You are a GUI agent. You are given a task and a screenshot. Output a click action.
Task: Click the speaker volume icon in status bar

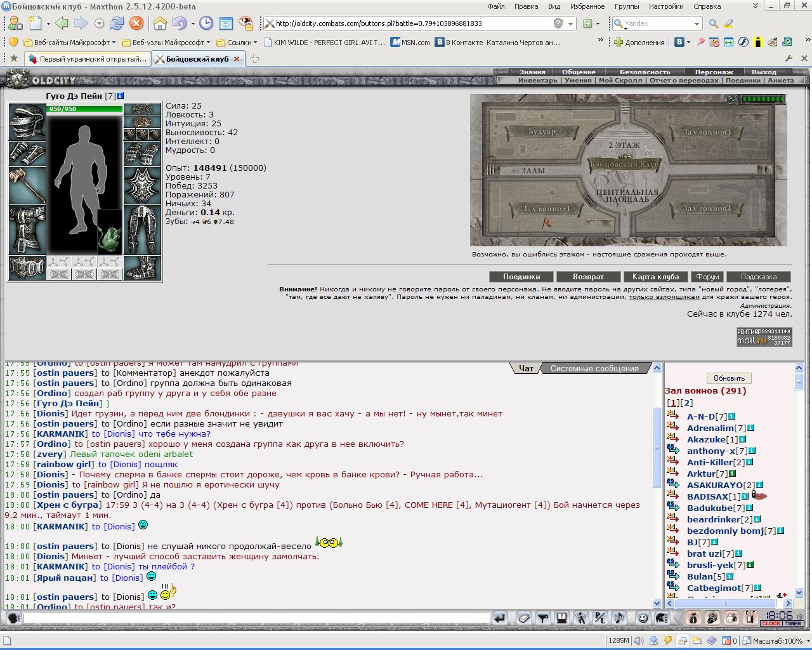pyautogui.click(x=638, y=641)
